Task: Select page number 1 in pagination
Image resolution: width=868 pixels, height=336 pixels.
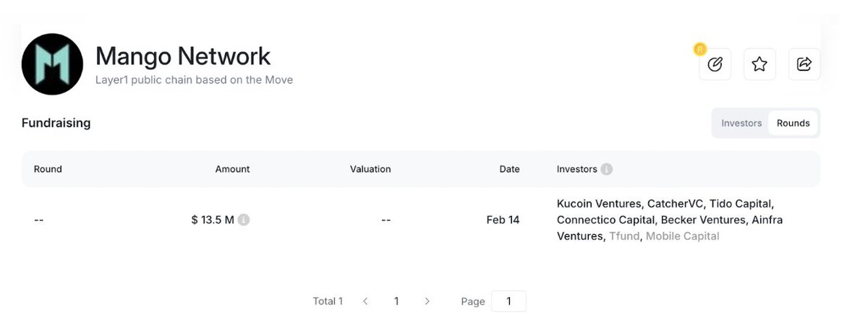Action: (396, 301)
